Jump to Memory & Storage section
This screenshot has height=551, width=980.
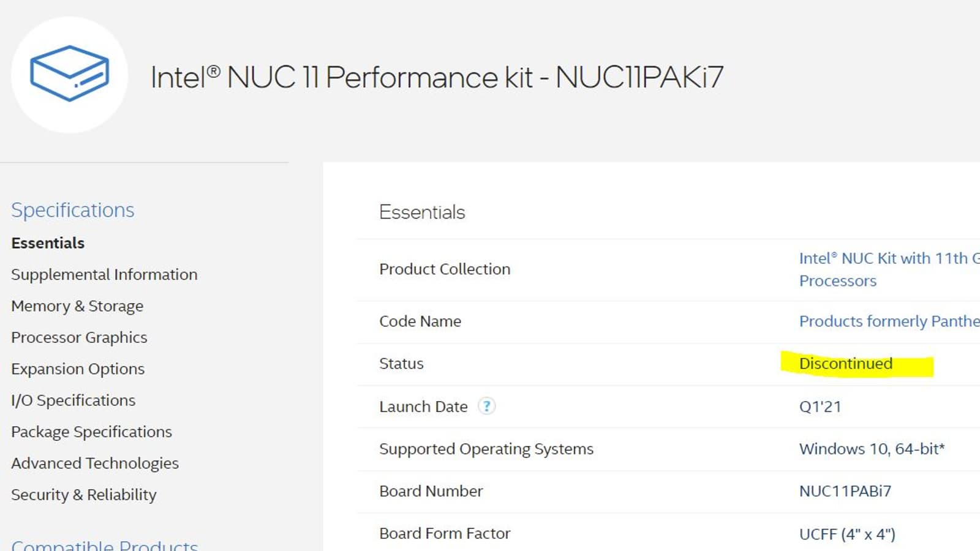coord(77,306)
